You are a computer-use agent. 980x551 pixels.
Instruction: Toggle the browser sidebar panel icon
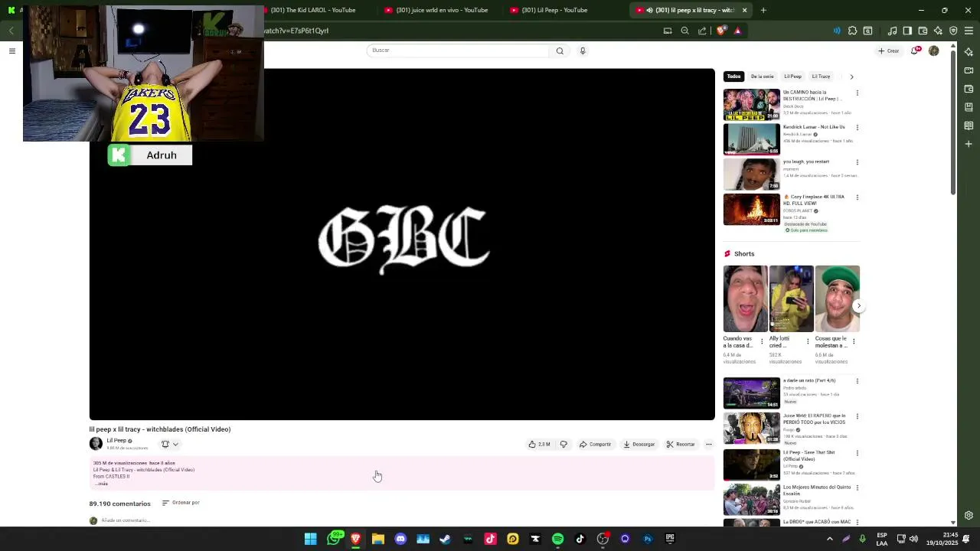pos(907,31)
